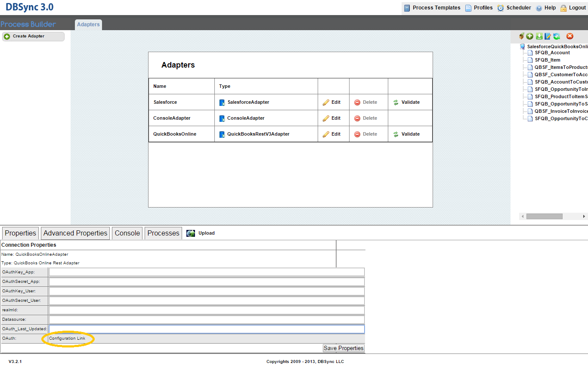
Task: Open Profiles from the top bar
Action: 479,8
